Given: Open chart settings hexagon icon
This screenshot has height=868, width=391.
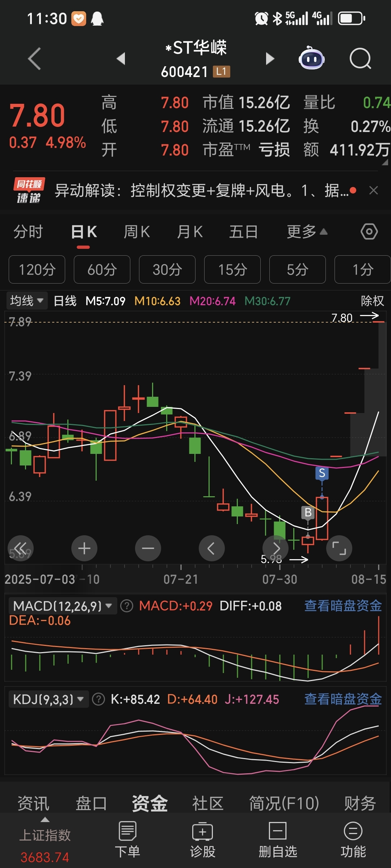Looking at the screenshot, I should (x=369, y=231).
